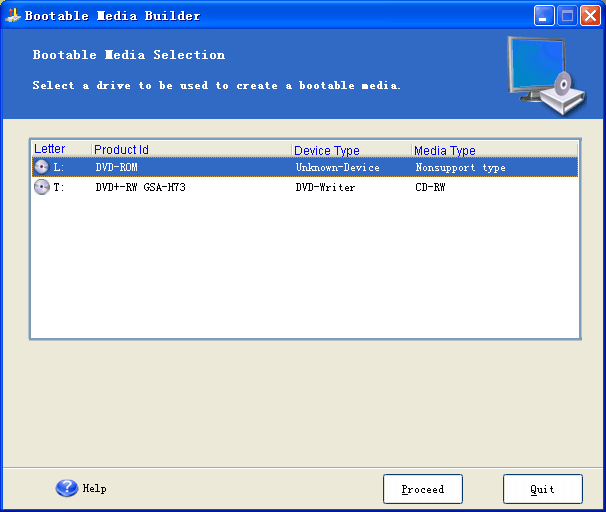Sort by the Letter column header
The width and height of the screenshot is (606, 512).
tap(61, 149)
